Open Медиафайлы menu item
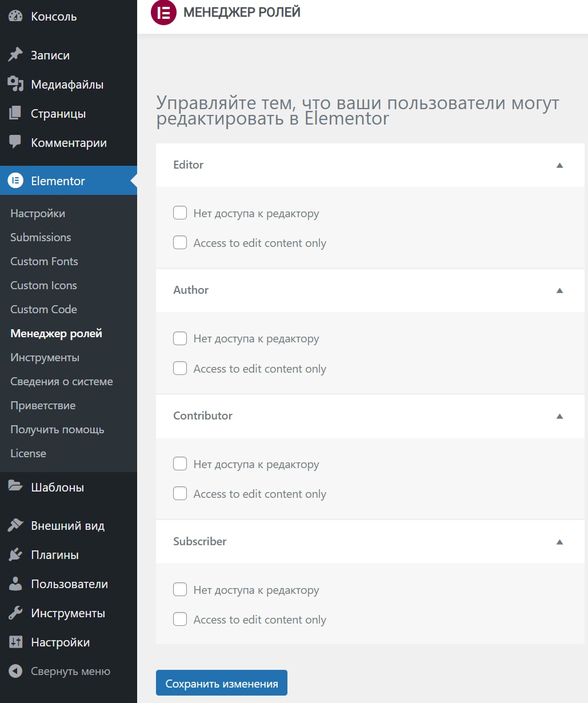The image size is (588, 703). pyautogui.click(x=69, y=84)
